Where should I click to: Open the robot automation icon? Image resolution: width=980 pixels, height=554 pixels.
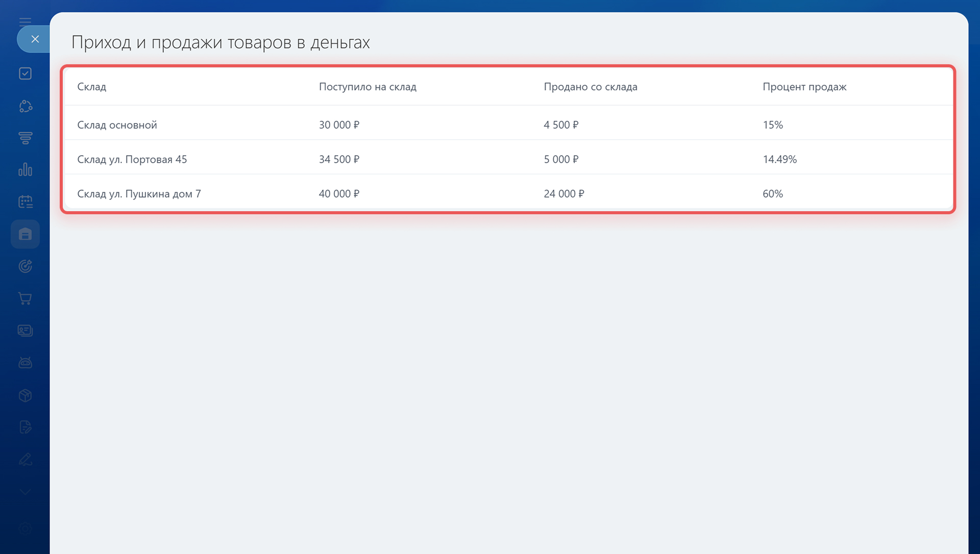(x=25, y=363)
